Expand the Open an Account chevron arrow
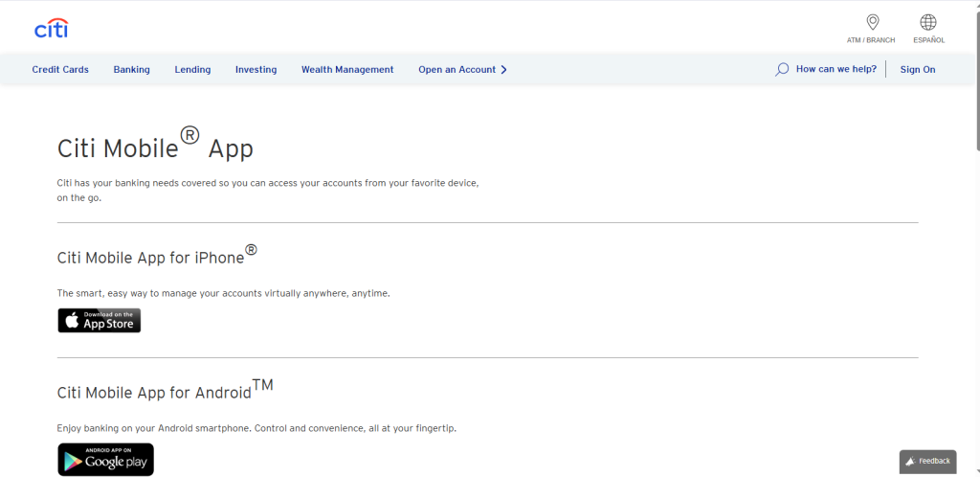Viewport: 980px width, 477px height. [x=503, y=69]
